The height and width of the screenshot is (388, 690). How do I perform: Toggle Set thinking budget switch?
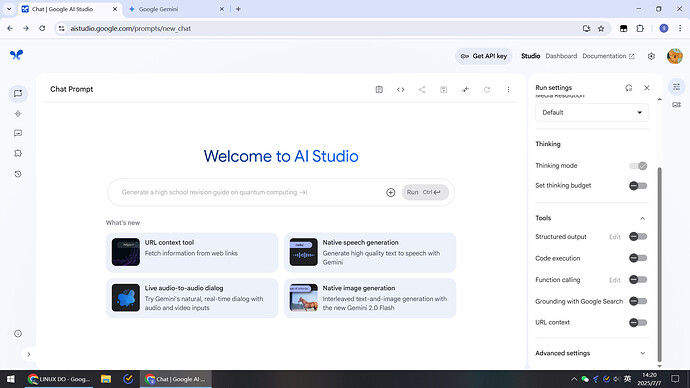(x=638, y=186)
